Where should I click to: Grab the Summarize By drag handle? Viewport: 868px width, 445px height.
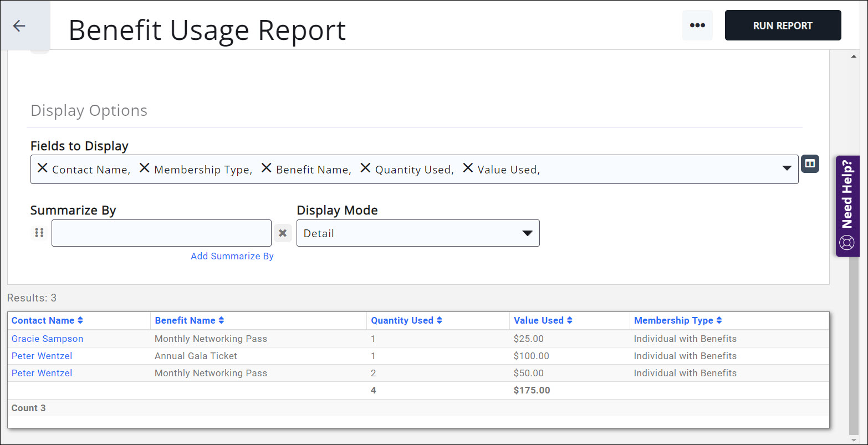point(39,233)
